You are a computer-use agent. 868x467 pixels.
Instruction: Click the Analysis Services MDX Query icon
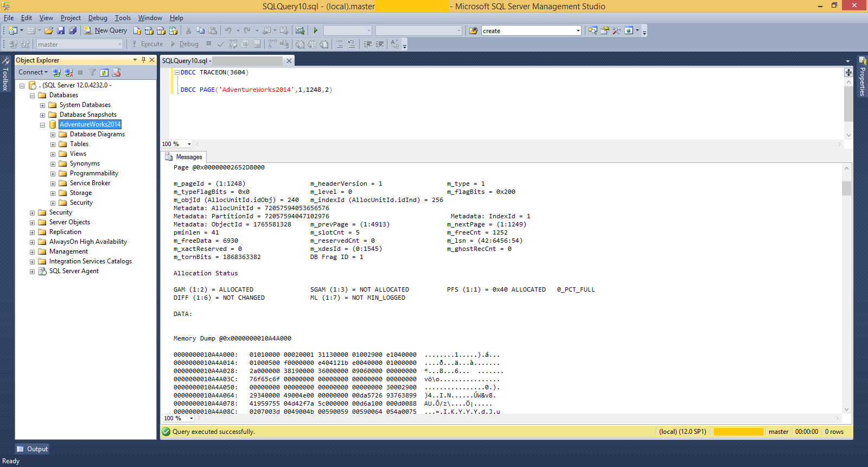pos(149,30)
